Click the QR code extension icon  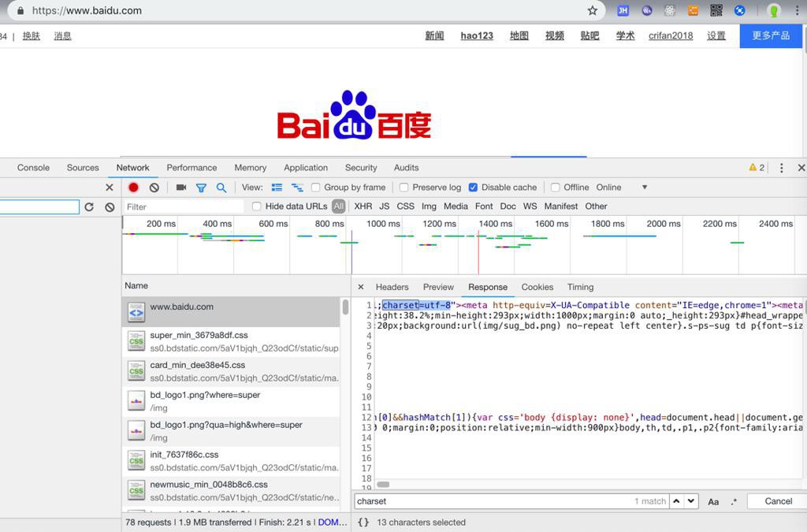click(x=716, y=10)
